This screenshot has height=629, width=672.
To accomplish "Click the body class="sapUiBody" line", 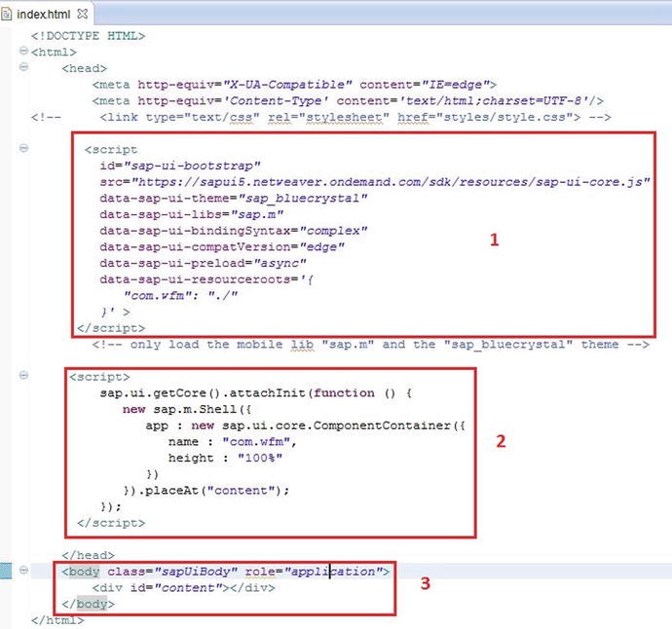I will [226, 572].
